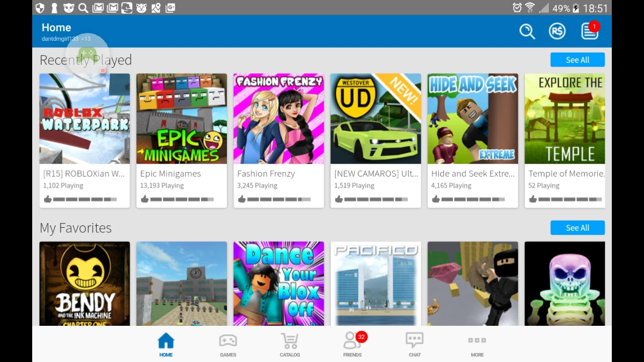Select CATALOG tab label

pos(290,355)
